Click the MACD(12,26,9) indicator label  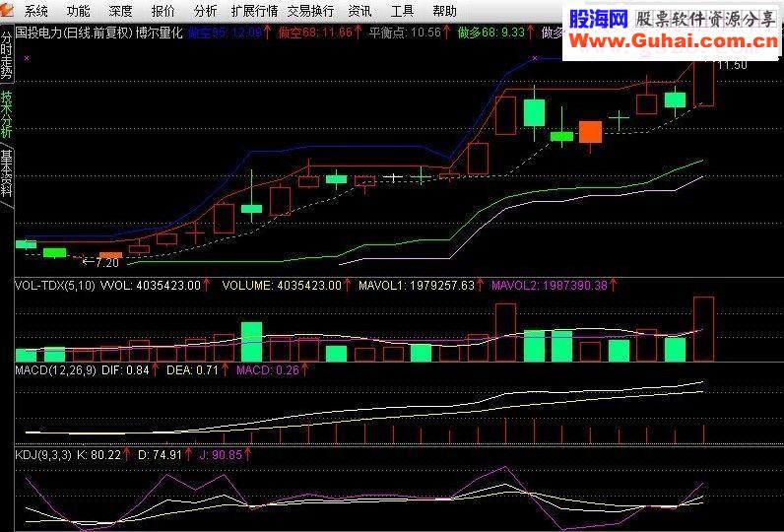click(x=55, y=370)
